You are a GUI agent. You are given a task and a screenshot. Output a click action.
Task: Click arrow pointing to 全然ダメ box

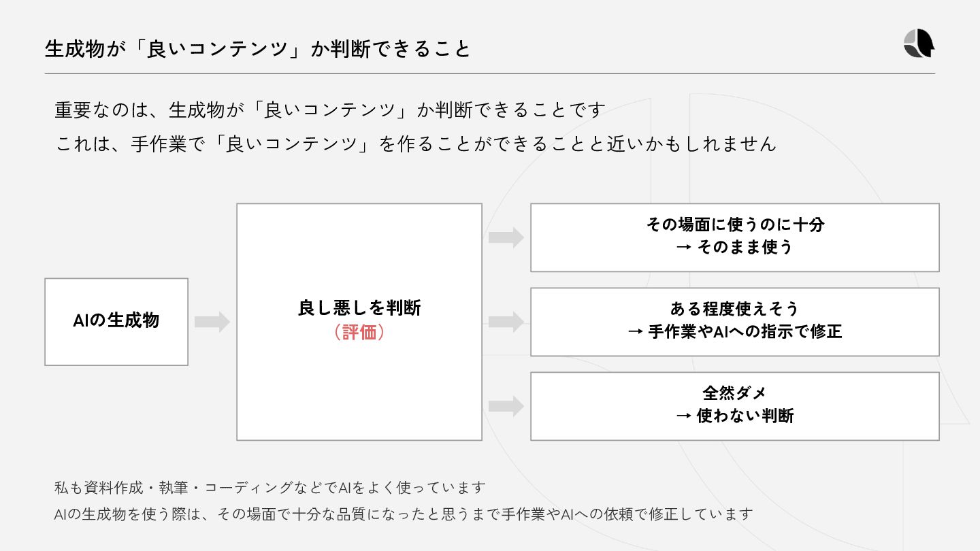[x=506, y=407]
